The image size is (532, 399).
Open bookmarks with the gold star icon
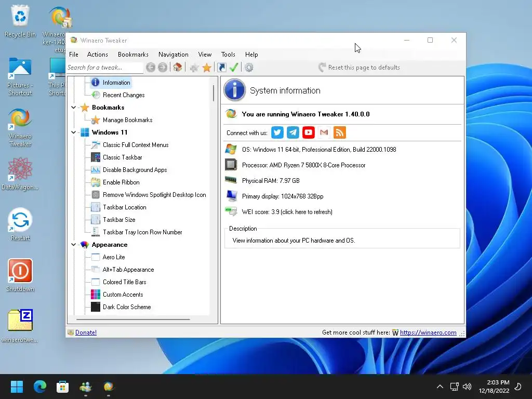click(x=207, y=68)
